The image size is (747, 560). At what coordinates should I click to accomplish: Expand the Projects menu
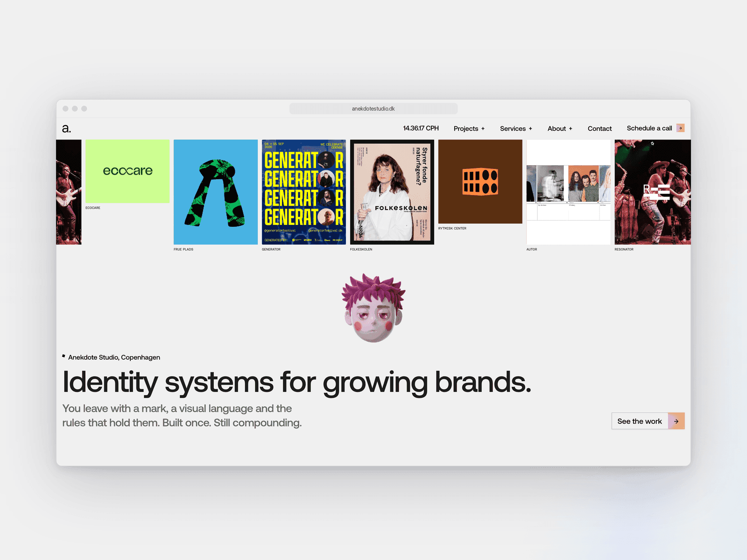click(469, 128)
